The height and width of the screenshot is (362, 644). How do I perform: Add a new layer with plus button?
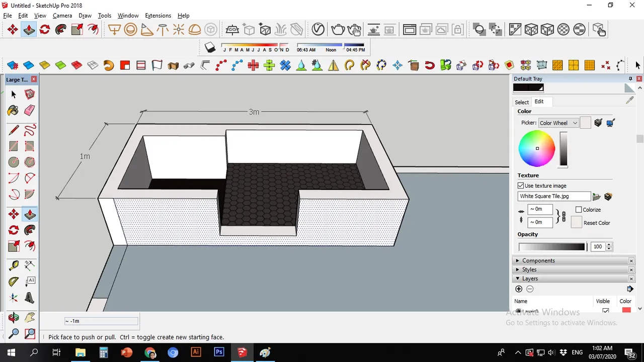519,289
